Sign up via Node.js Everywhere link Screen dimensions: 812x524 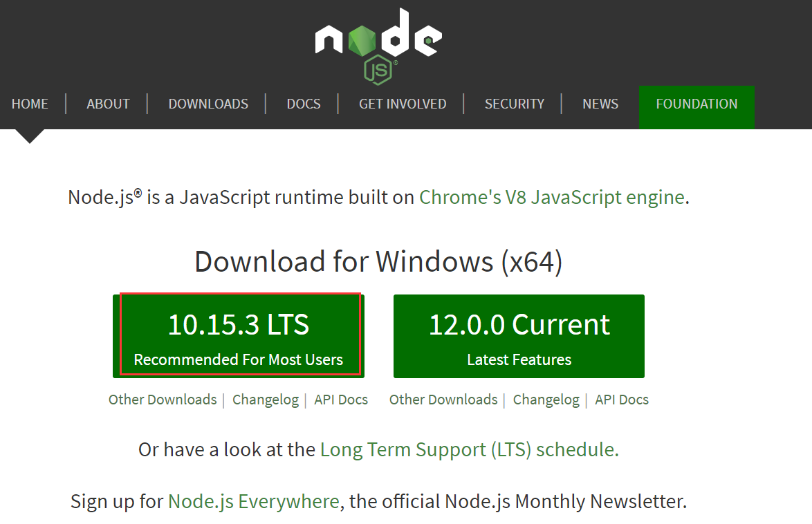coord(254,501)
